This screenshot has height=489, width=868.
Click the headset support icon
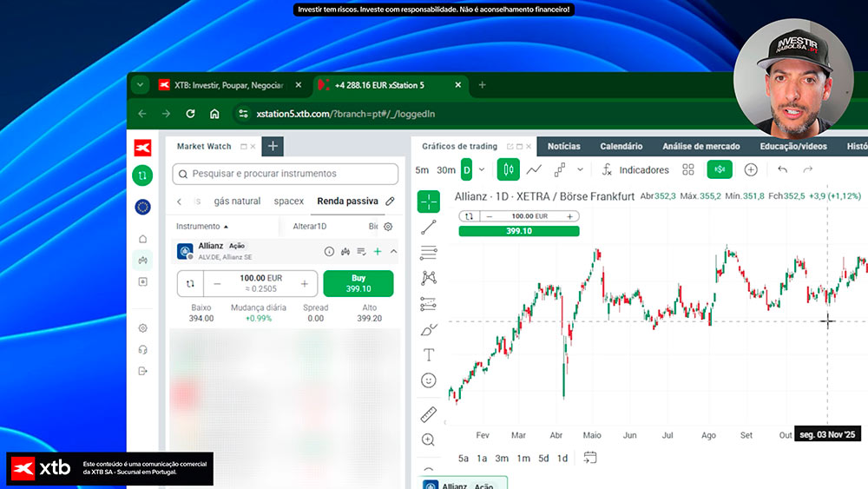(x=143, y=349)
